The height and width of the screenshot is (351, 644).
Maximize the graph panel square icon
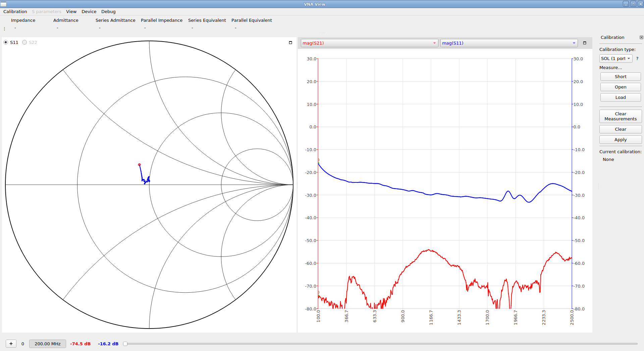click(x=585, y=43)
